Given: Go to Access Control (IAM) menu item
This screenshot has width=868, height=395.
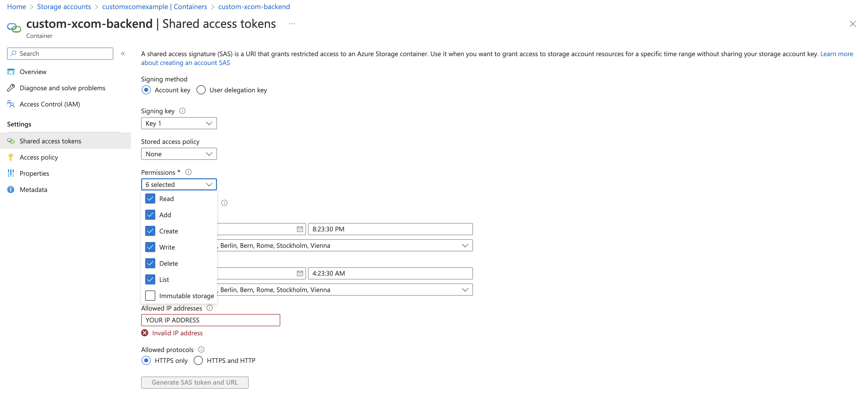Looking at the screenshot, I should [x=50, y=104].
